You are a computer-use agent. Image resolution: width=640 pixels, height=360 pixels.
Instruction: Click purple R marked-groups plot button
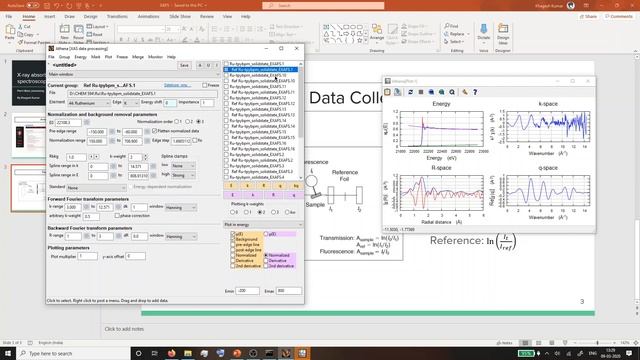pos(273,195)
